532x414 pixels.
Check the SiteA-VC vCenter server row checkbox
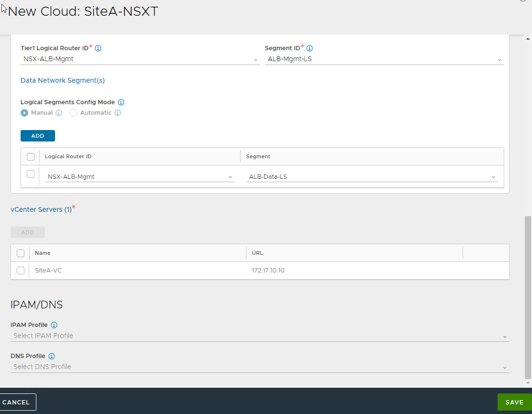pyautogui.click(x=21, y=271)
